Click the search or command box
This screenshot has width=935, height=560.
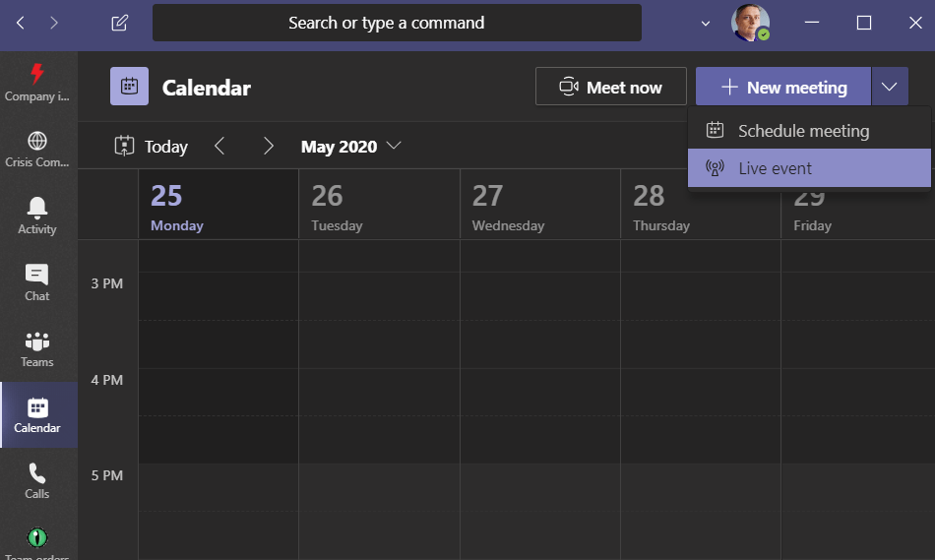click(397, 23)
